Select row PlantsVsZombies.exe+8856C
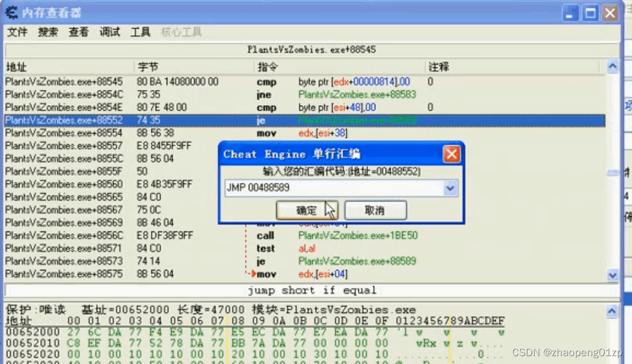The width and height of the screenshot is (632, 364). [305, 236]
